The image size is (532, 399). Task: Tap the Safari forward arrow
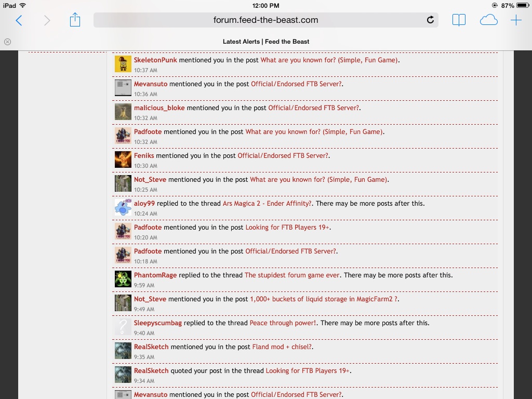(47, 20)
